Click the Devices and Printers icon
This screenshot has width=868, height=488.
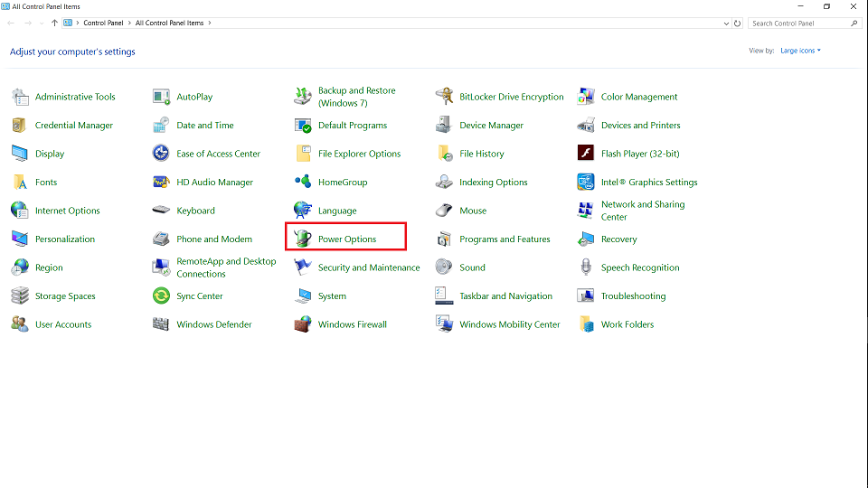586,125
